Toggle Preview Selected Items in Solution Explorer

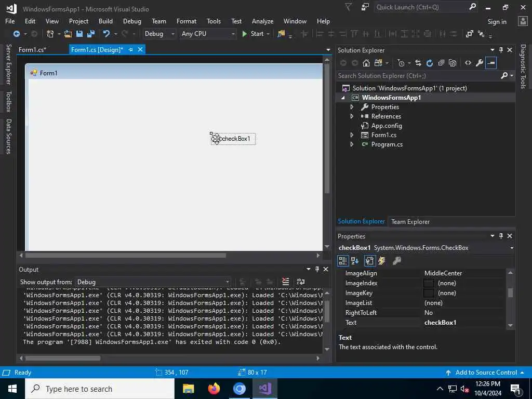click(x=491, y=63)
